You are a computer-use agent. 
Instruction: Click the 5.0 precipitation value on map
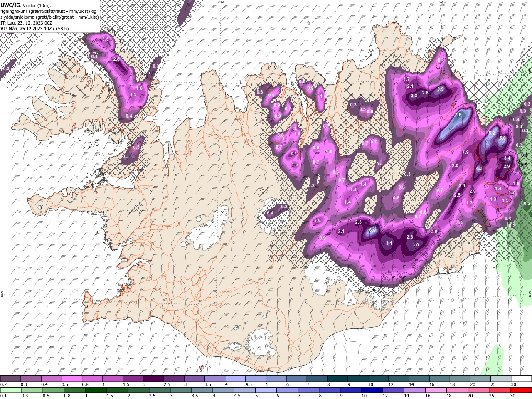(502, 138)
